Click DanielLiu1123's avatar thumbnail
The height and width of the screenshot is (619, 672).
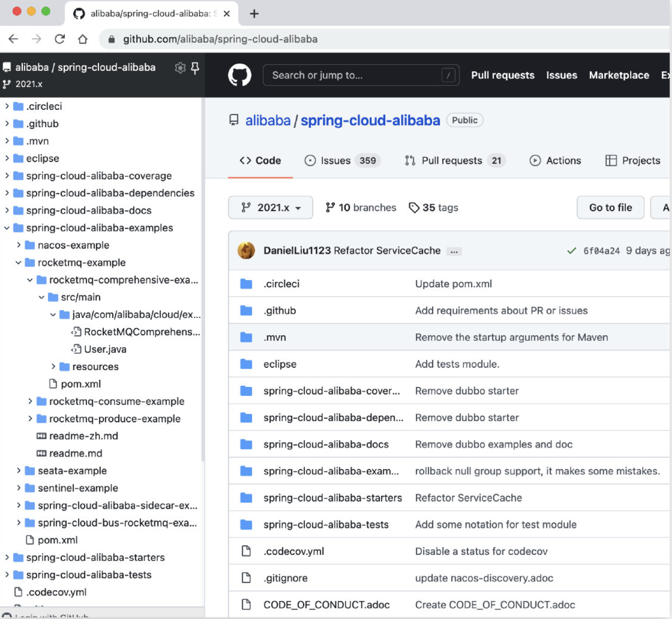246,250
